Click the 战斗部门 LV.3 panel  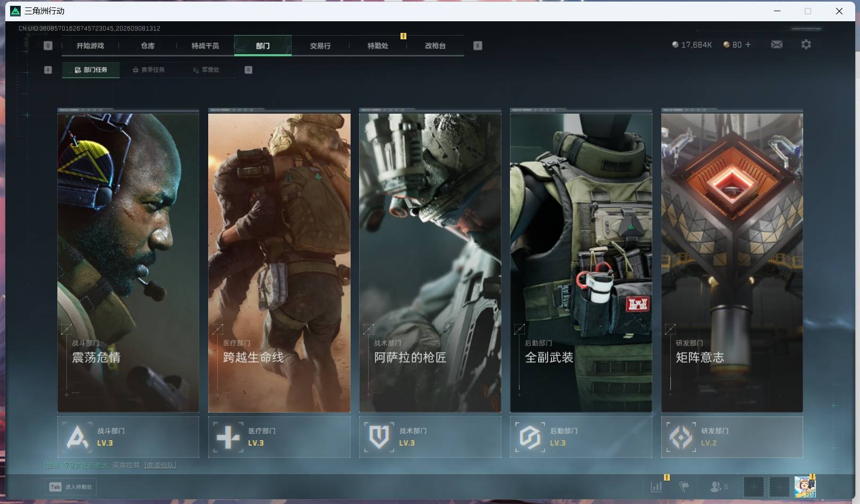pyautogui.click(x=128, y=437)
